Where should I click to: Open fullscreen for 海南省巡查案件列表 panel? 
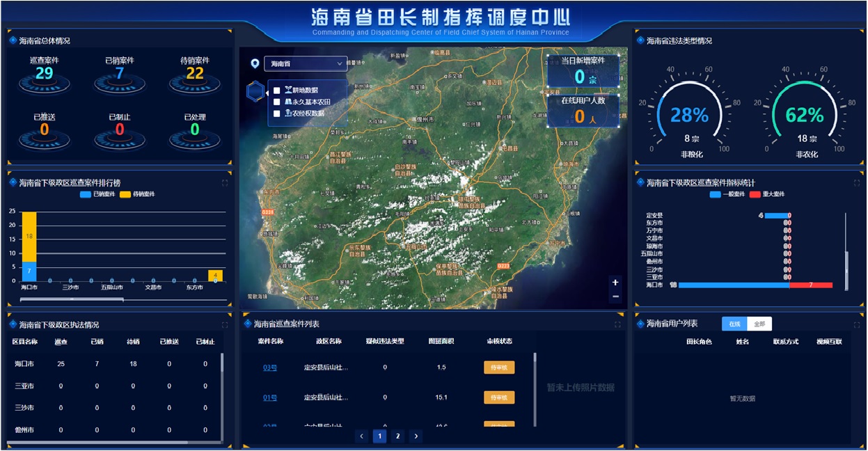tap(617, 324)
